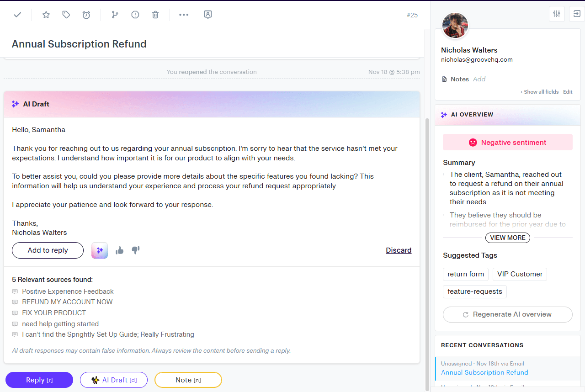The width and height of the screenshot is (585, 392).
Task: Switch to the Note tab
Action: pyautogui.click(x=188, y=380)
